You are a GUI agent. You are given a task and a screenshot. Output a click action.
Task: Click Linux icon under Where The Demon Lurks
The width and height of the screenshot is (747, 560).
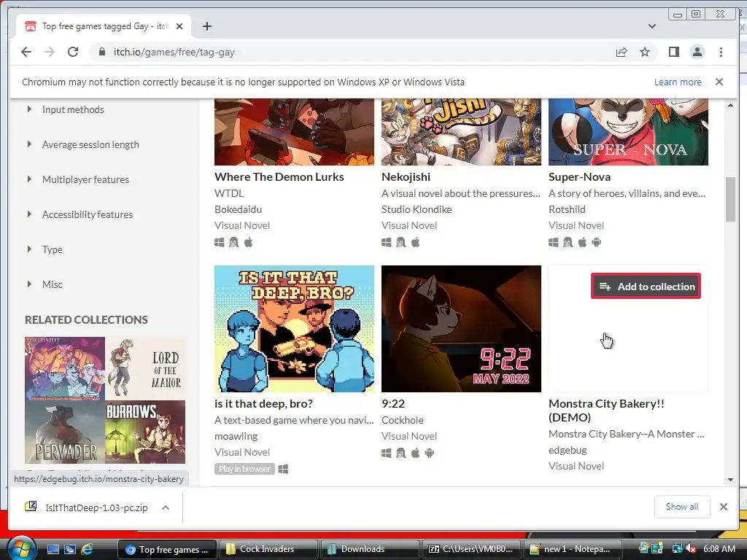click(233, 242)
